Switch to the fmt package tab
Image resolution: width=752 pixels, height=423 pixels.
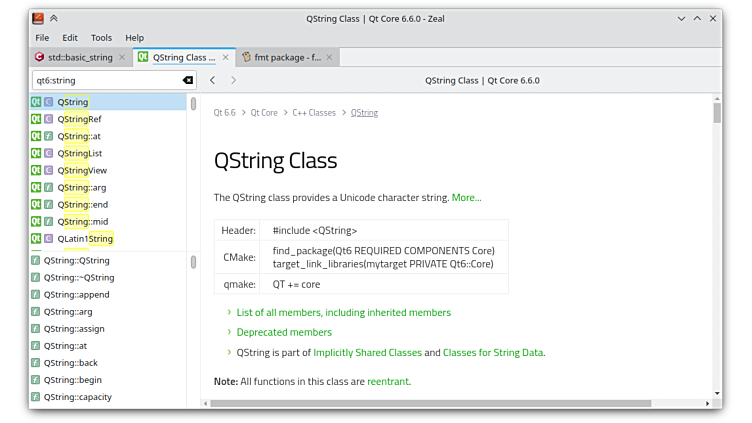(x=285, y=58)
